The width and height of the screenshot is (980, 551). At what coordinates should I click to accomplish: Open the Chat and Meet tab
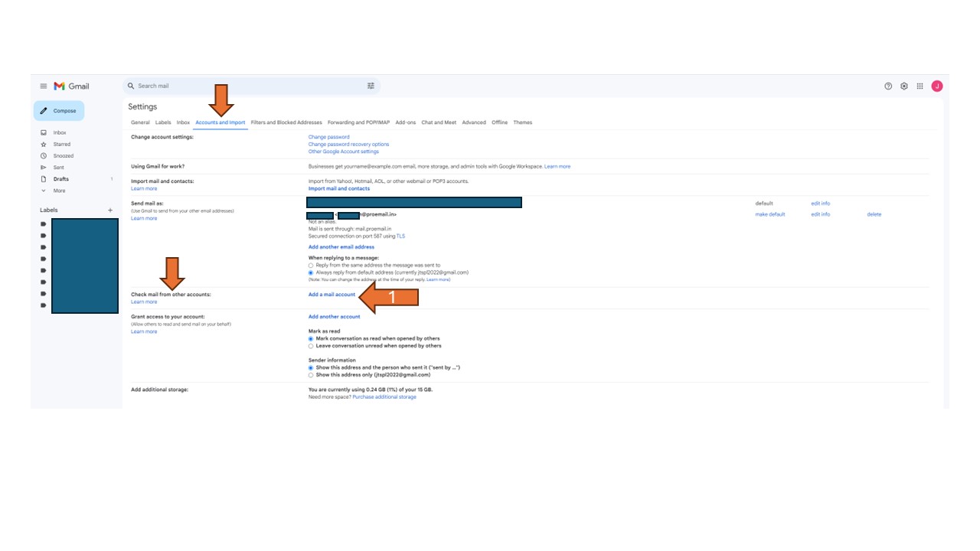[439, 122]
